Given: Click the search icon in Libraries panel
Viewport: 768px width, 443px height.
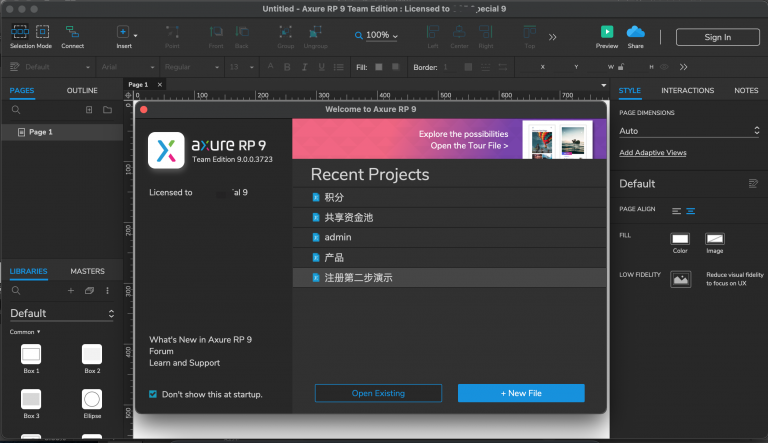Looking at the screenshot, I should click(16, 291).
